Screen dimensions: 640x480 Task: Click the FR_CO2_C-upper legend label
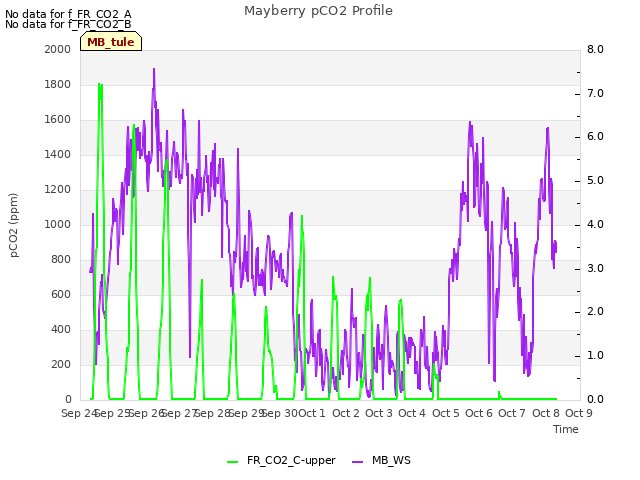click(291, 460)
